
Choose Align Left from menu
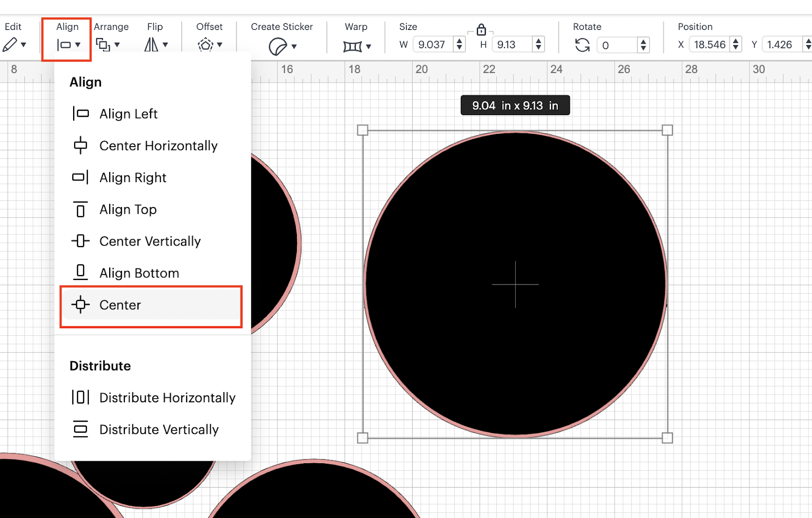[152, 114]
